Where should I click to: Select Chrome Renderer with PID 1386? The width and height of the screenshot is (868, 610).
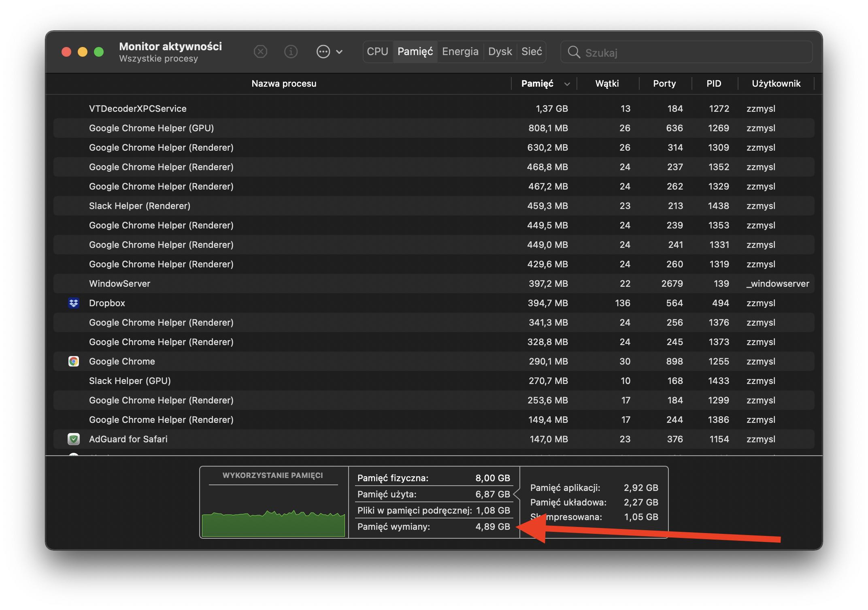tap(434, 420)
